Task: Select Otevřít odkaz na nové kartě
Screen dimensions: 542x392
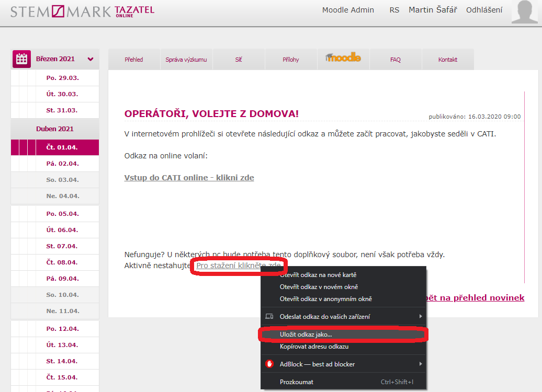Action: pos(318,275)
